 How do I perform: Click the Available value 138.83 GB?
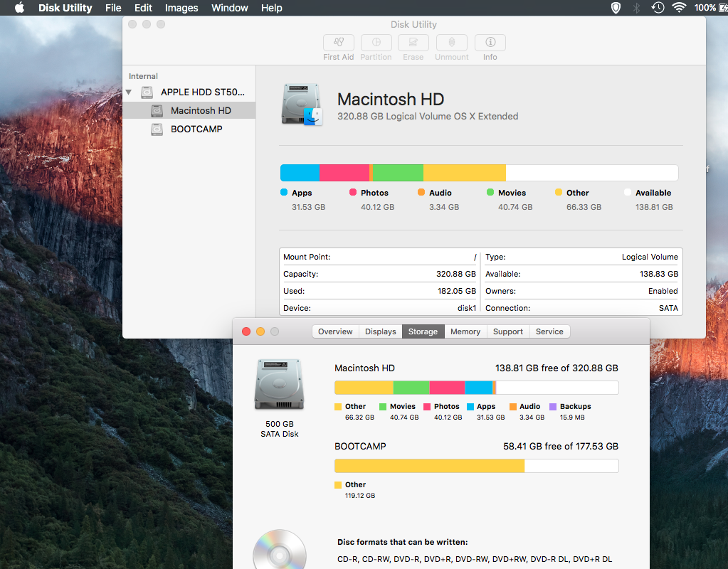pyautogui.click(x=659, y=274)
